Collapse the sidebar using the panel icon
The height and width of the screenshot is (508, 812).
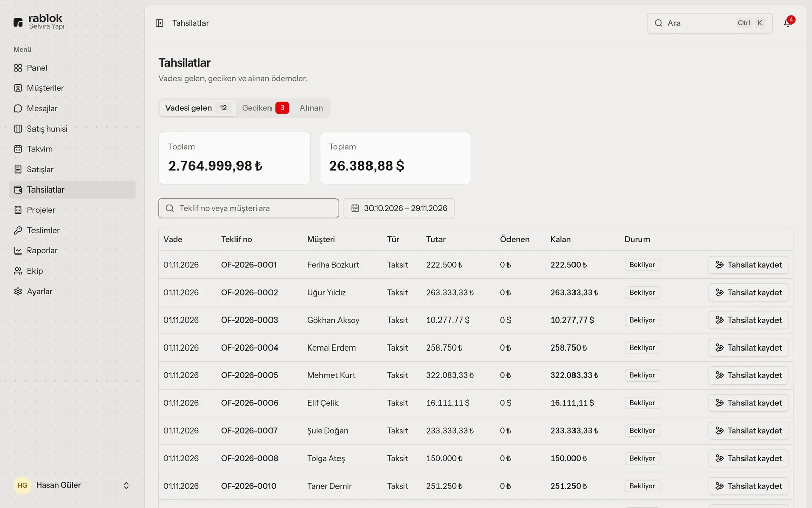click(x=159, y=23)
